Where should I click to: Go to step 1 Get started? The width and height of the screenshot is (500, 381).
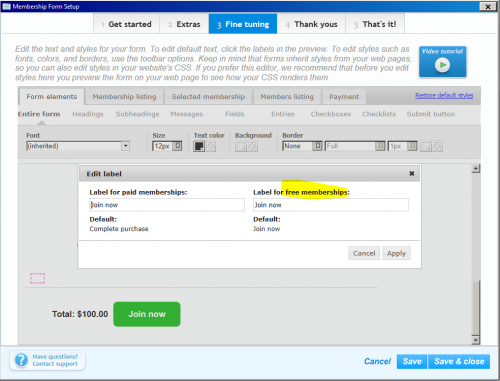click(127, 24)
